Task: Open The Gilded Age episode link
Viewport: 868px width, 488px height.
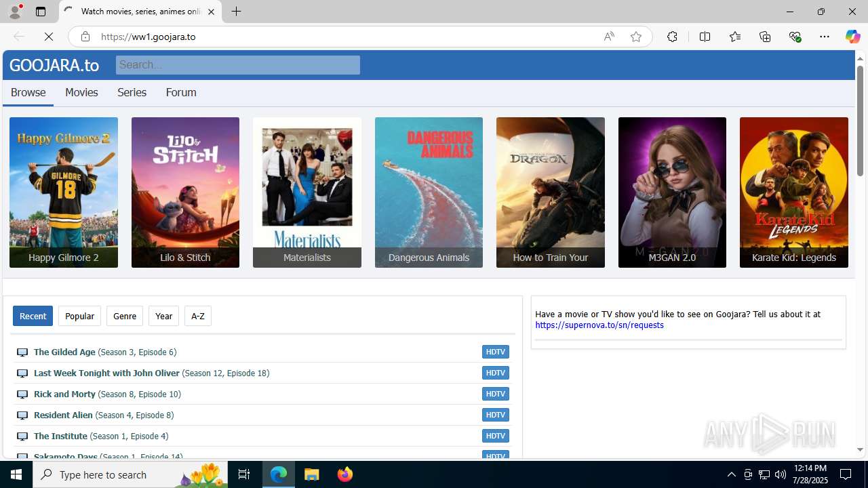Action: tap(105, 352)
